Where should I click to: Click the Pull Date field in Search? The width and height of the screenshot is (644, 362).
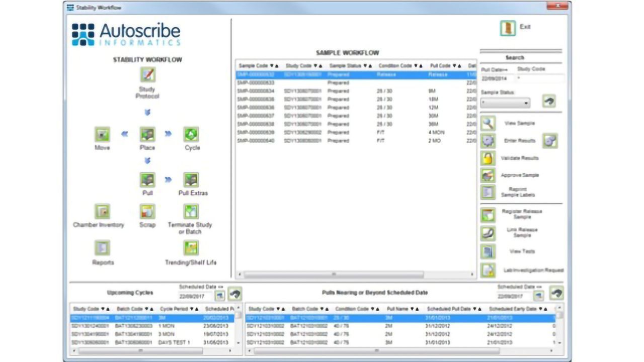pyautogui.click(x=497, y=78)
